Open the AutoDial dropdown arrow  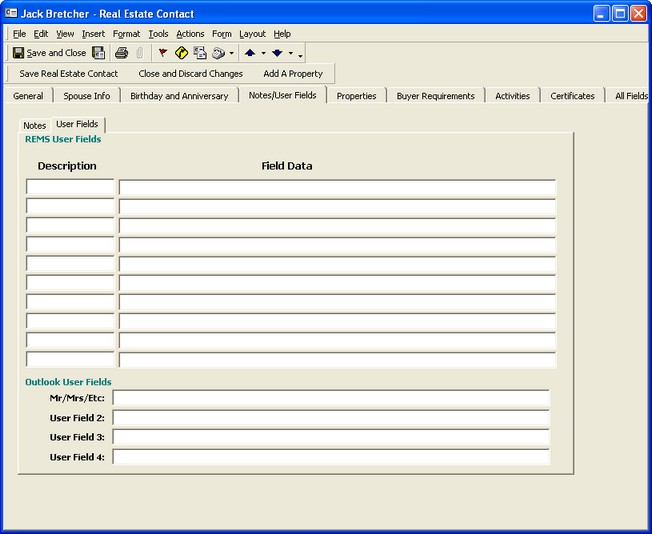pos(232,53)
